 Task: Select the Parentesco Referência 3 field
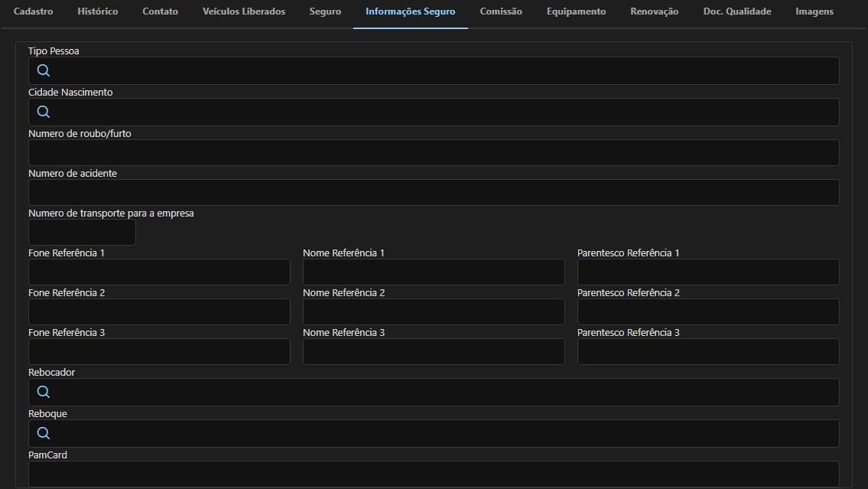coord(708,352)
